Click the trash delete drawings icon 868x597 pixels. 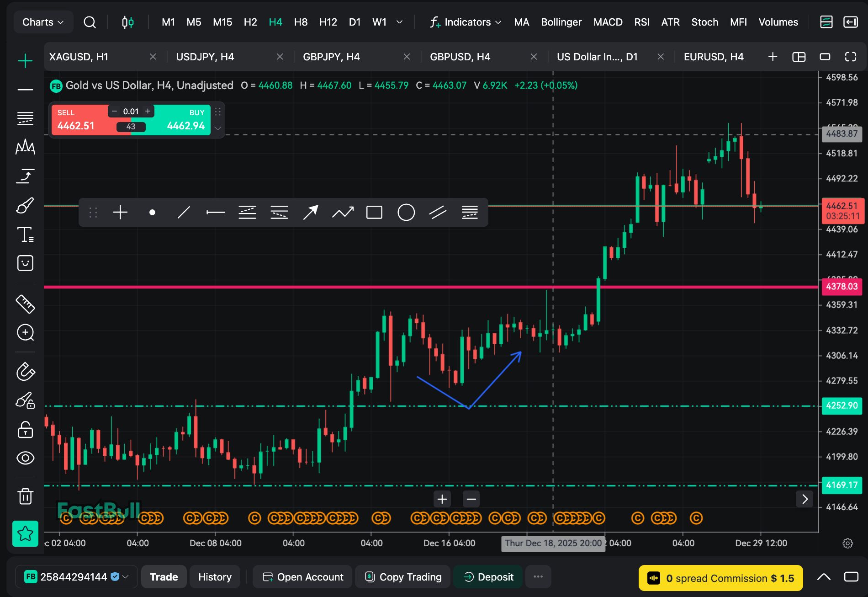pyautogui.click(x=25, y=496)
